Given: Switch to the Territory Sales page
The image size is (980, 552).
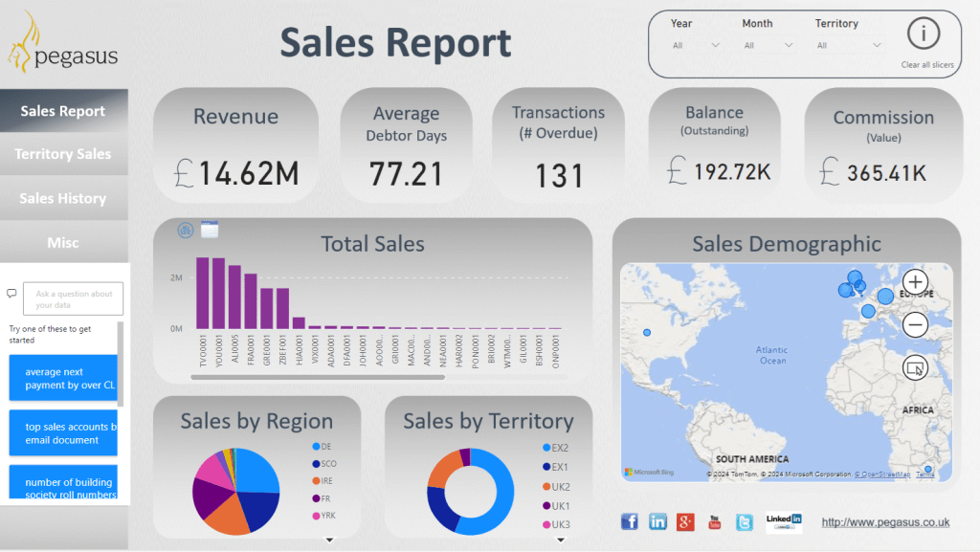Looking at the screenshot, I should tap(63, 154).
